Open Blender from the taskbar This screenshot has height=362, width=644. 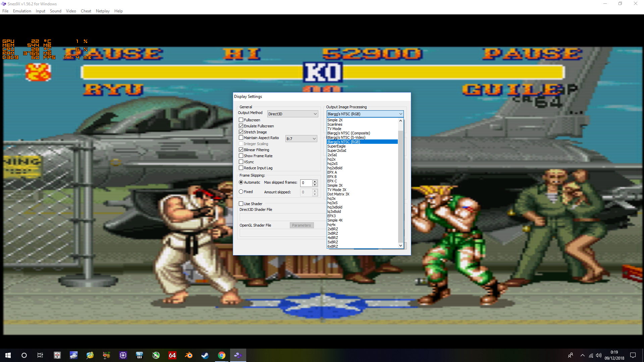(x=189, y=355)
